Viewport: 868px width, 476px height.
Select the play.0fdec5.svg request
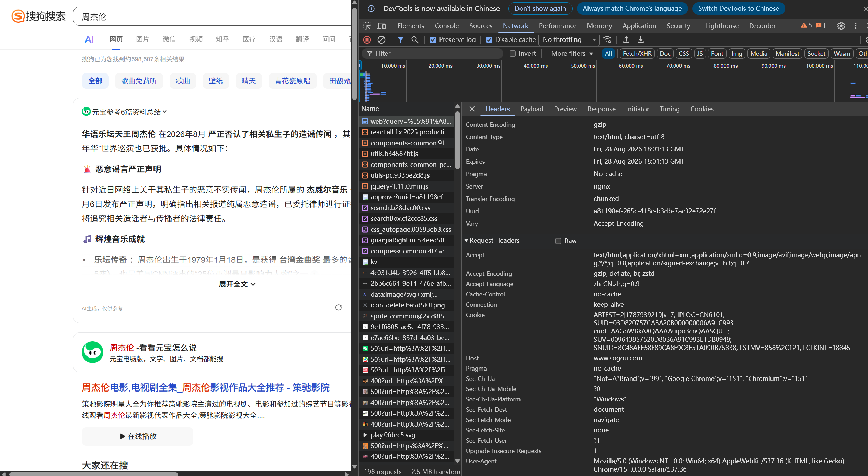click(x=407, y=435)
